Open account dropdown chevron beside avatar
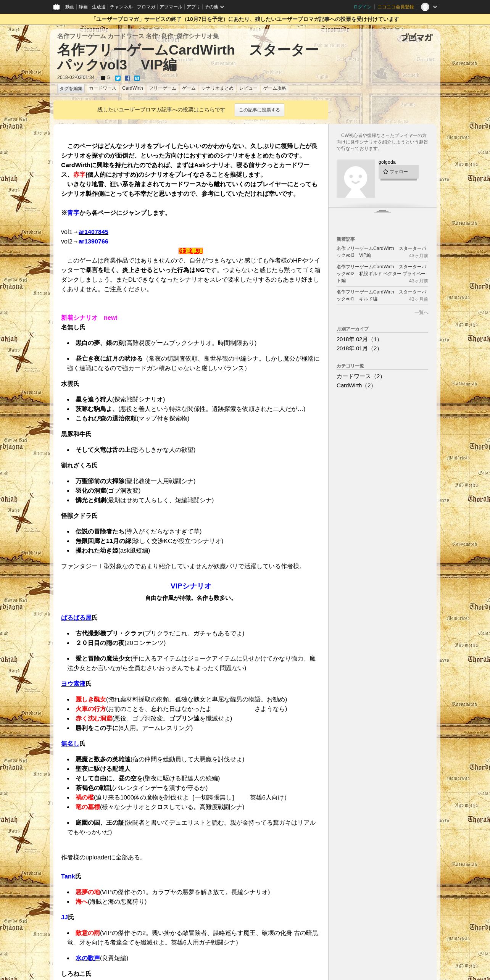The image size is (490, 980). coord(435,7)
